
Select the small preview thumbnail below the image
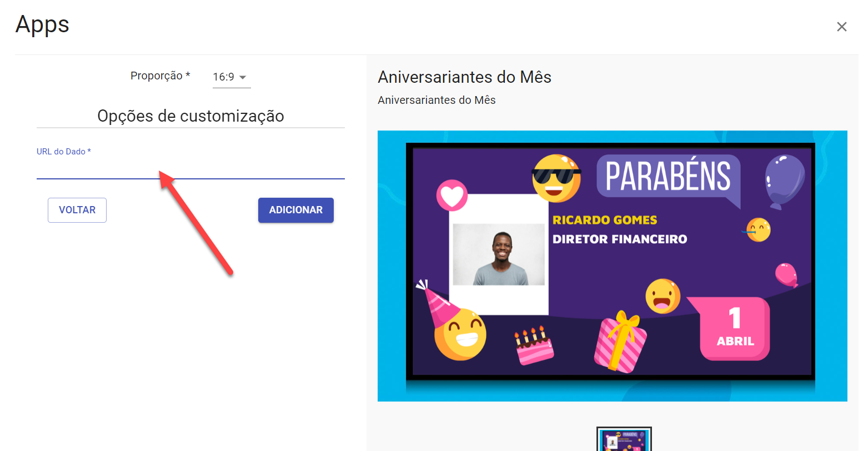click(x=624, y=439)
